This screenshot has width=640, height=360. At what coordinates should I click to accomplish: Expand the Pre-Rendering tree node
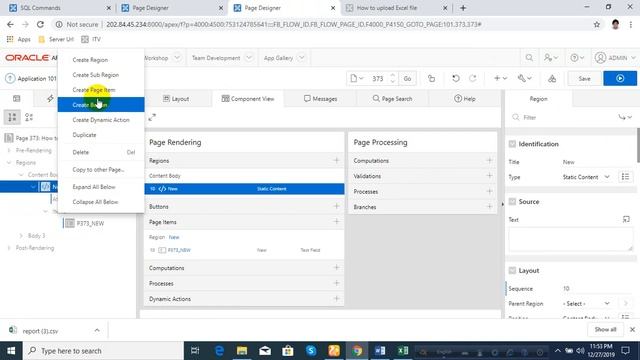tap(9, 151)
